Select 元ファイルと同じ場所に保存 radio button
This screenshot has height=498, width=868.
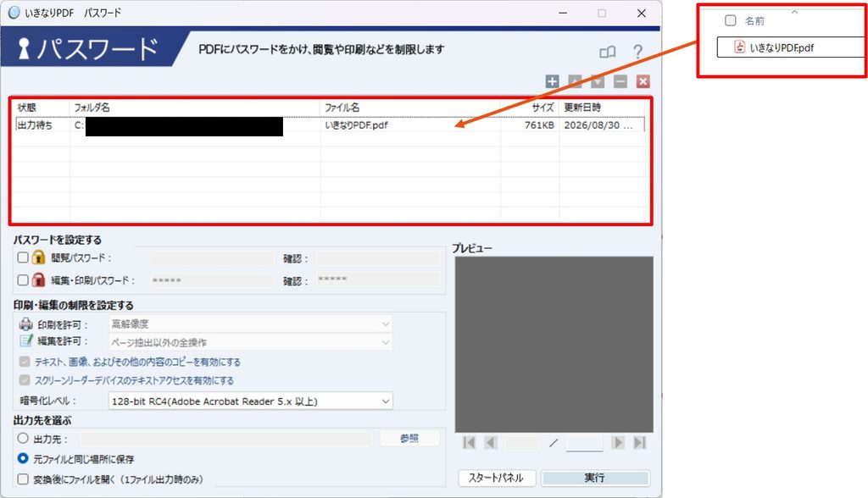23,458
